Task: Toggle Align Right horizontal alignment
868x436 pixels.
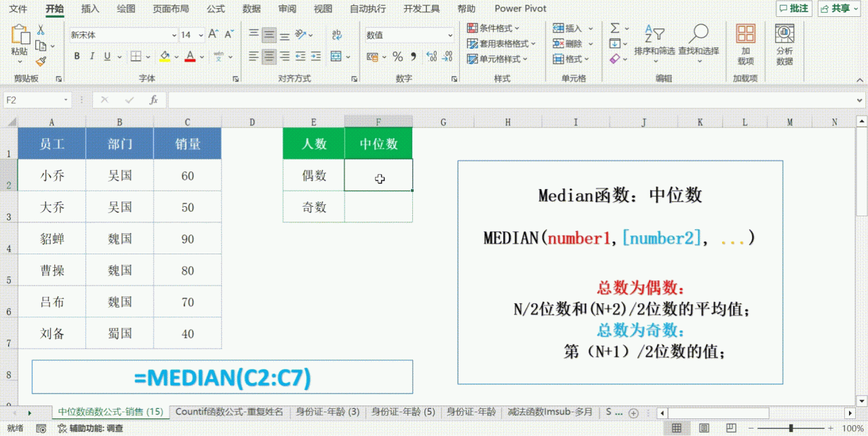Action: click(x=285, y=56)
